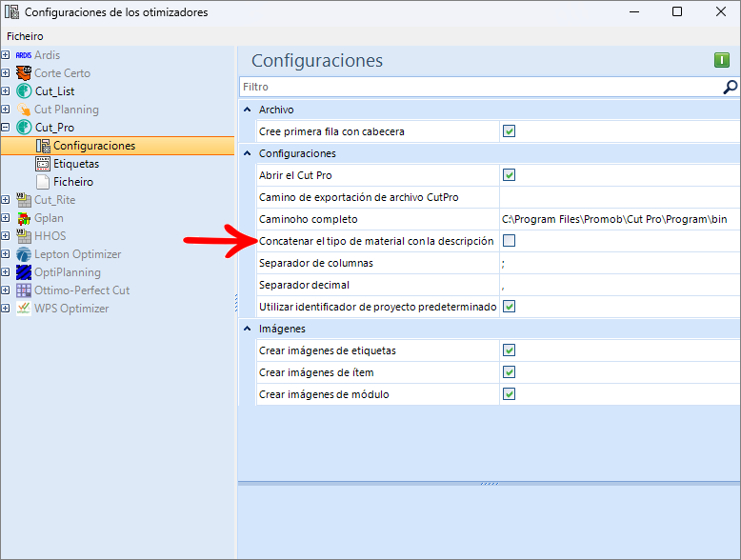Uncheck Crear imágenes de ítem
Viewport: 741px width, 560px height.
[509, 372]
